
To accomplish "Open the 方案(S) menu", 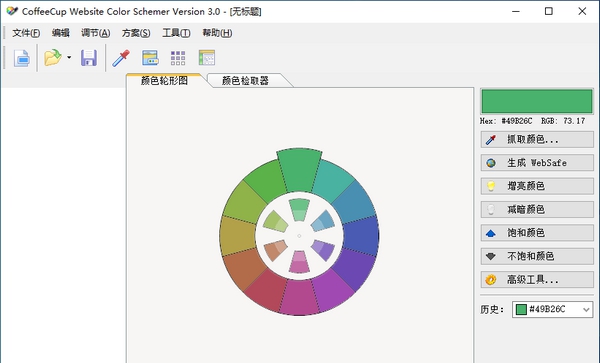I will coord(136,33).
